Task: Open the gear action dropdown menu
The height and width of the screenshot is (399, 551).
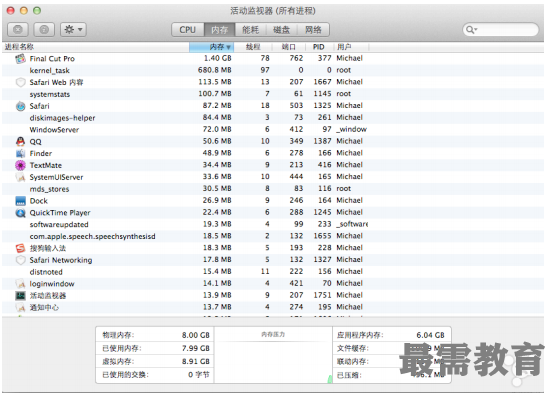Action: tap(73, 30)
